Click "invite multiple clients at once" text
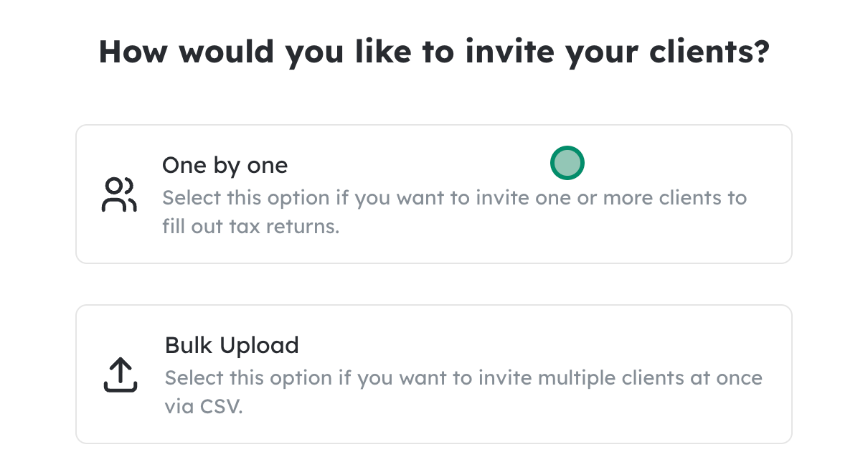 570,377
